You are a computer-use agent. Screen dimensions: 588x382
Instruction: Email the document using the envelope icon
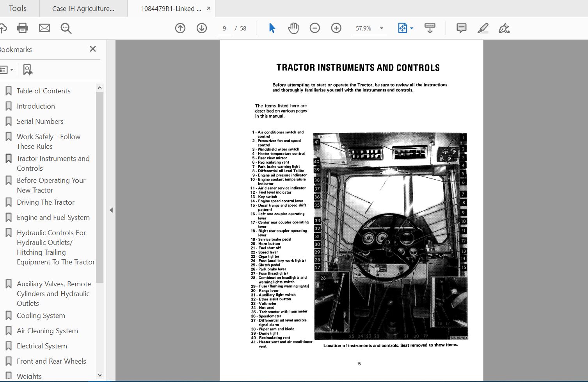(44, 28)
